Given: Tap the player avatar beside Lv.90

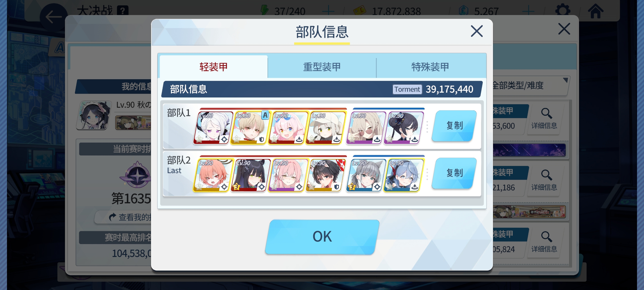Looking at the screenshot, I should coord(94,115).
